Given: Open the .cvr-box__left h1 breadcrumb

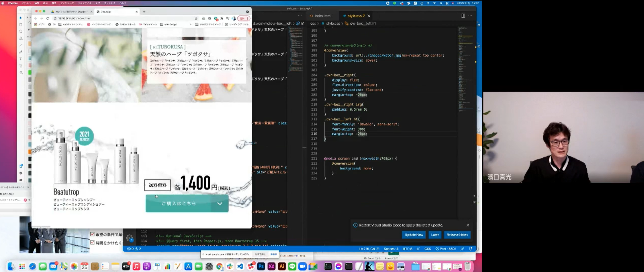Looking at the screenshot, I should pyautogui.click(x=360, y=24).
